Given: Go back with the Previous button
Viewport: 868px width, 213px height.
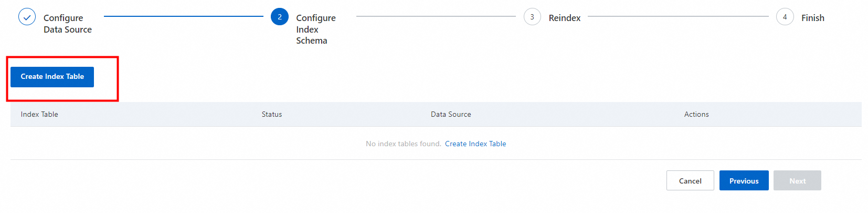Looking at the screenshot, I should pos(744,181).
